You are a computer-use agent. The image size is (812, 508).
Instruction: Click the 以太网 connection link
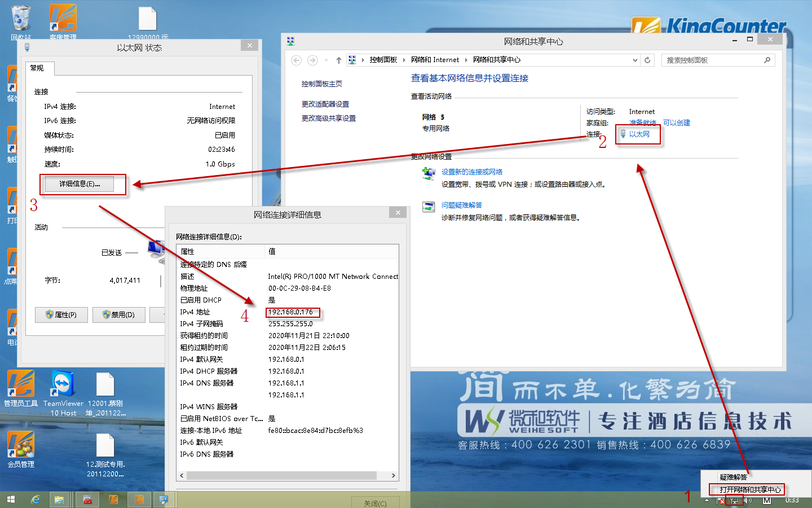(639, 134)
